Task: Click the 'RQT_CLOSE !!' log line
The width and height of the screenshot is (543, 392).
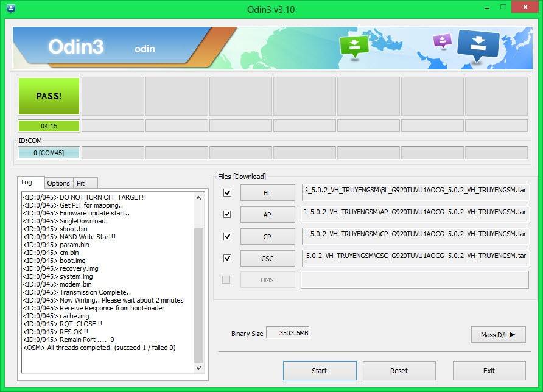Action: coord(63,324)
